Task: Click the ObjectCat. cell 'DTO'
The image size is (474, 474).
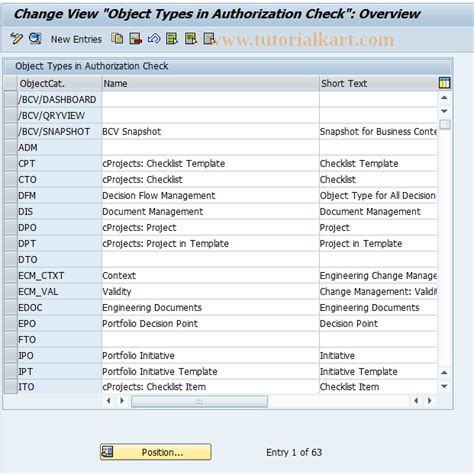Action: coord(59,259)
